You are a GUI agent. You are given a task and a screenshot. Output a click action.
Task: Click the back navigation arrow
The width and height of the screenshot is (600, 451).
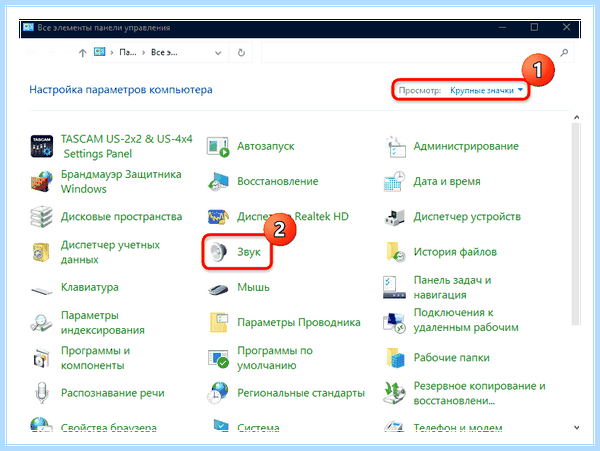32,53
